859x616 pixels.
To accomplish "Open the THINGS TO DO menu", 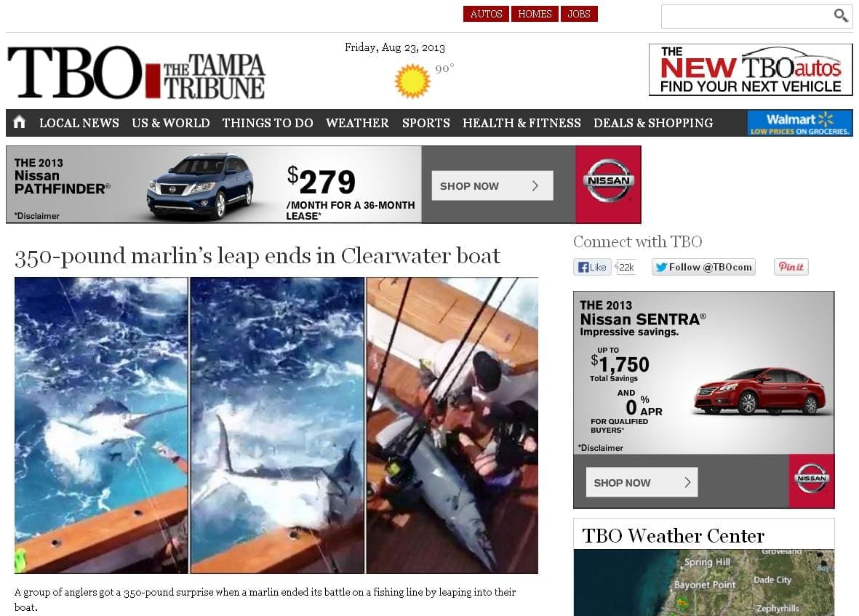I will [268, 123].
